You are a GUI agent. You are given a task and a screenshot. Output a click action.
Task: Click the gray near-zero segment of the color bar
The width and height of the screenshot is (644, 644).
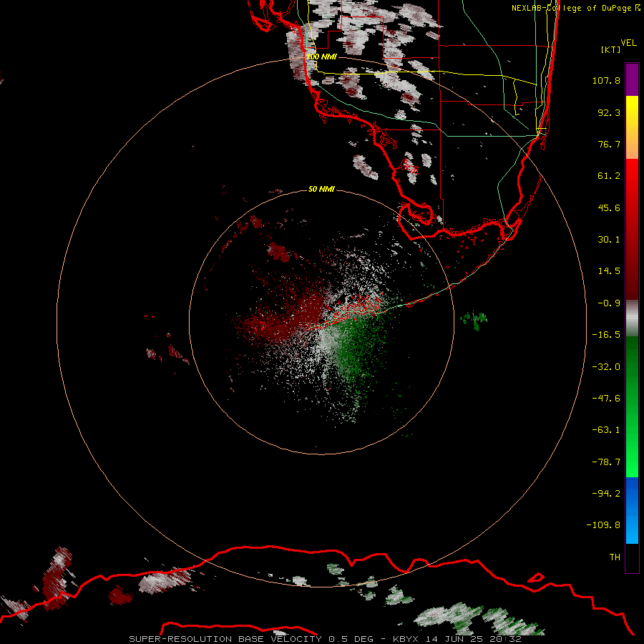(632, 318)
